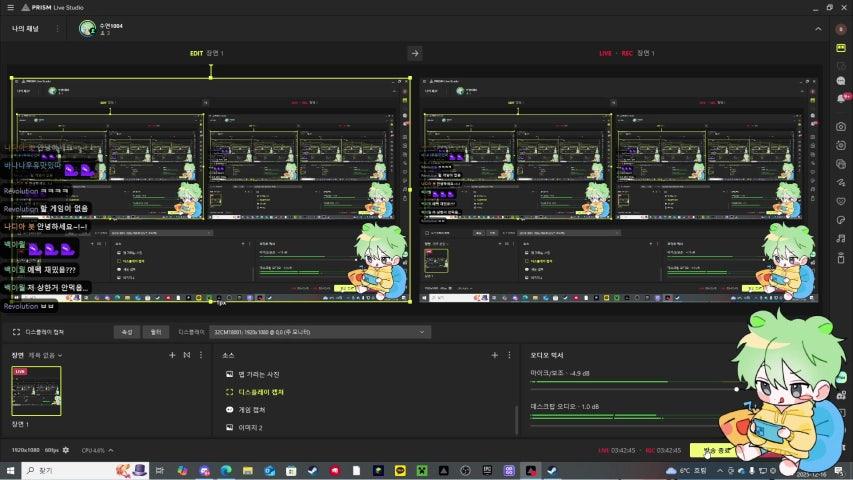This screenshot has height=480, width=853.
Task: Click the 나의 채널 label
Action: [26, 28]
